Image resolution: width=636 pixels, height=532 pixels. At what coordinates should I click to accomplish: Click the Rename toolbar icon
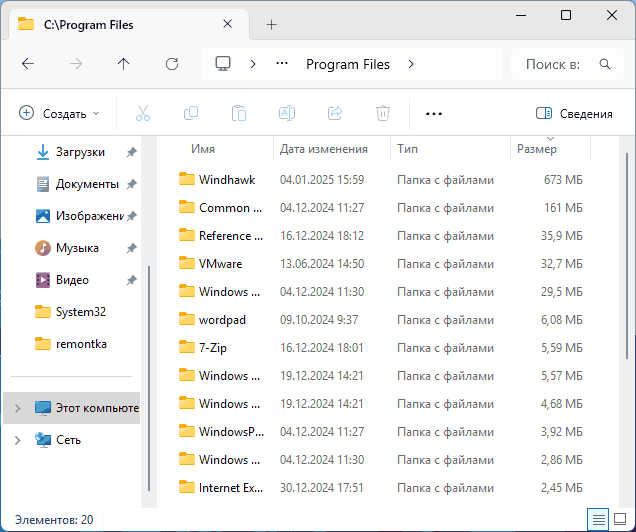pyautogui.click(x=287, y=113)
